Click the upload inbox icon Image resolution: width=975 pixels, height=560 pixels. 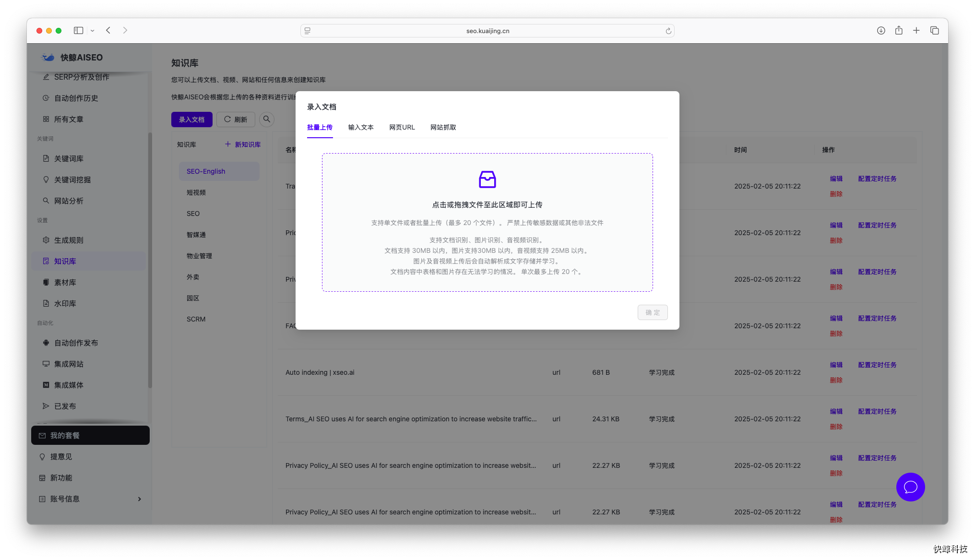point(487,179)
